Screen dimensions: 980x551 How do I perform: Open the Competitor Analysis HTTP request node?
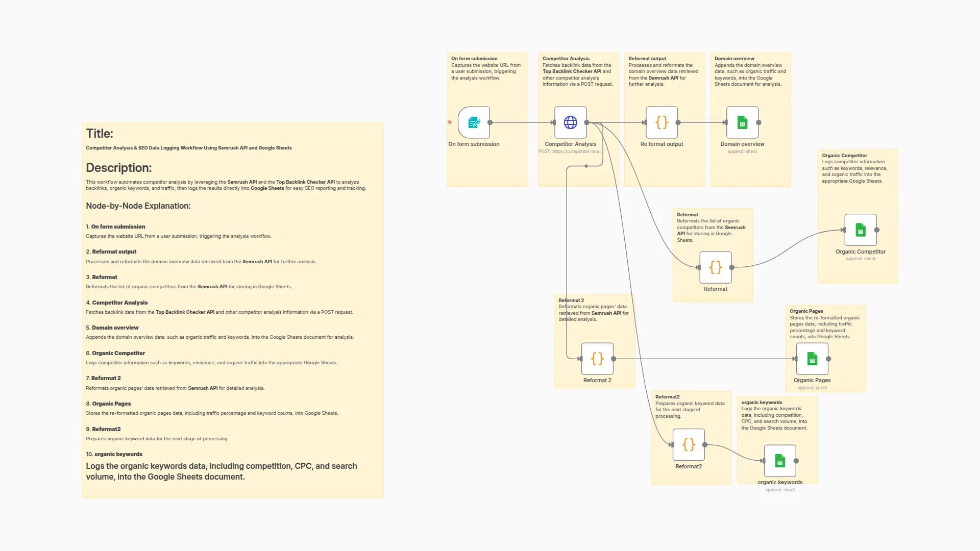pyautogui.click(x=570, y=122)
